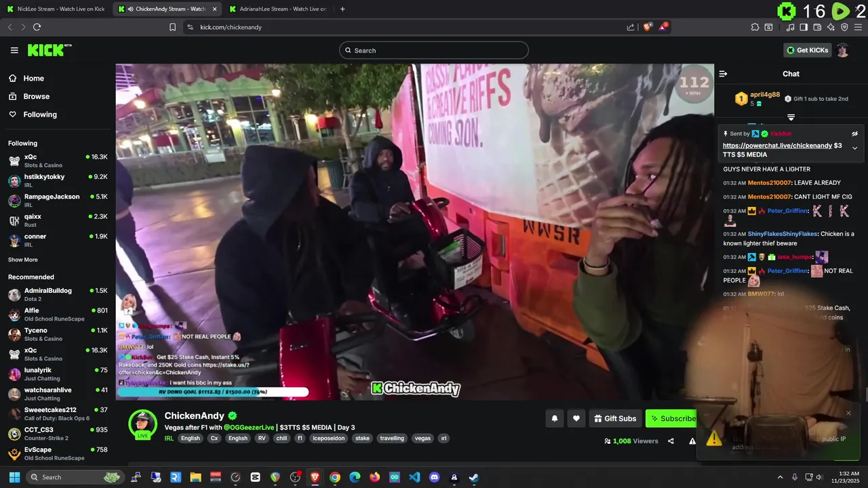The width and height of the screenshot is (868, 488).
Task: Open AdmiralBulldog in Recommended list
Action: 58,294
